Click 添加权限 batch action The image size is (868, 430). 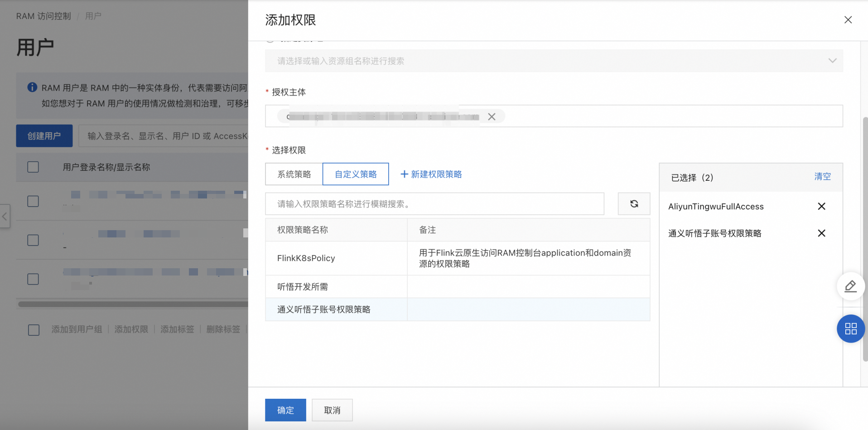[x=131, y=329]
